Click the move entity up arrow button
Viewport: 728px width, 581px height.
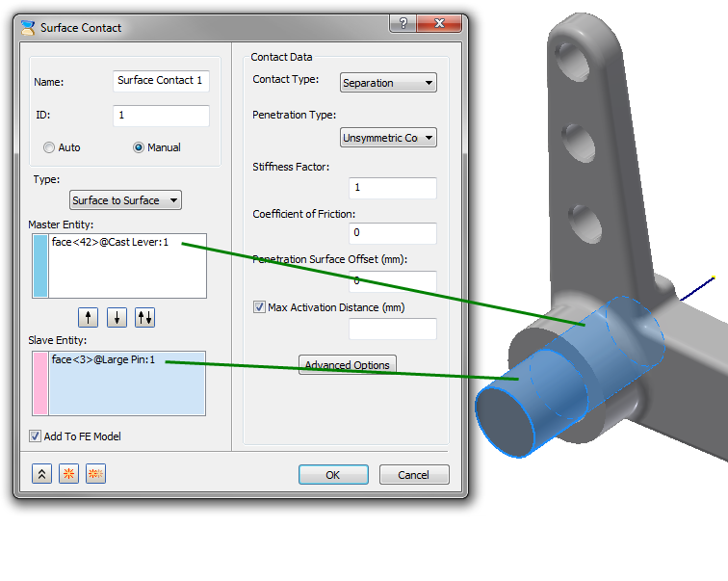click(x=89, y=318)
